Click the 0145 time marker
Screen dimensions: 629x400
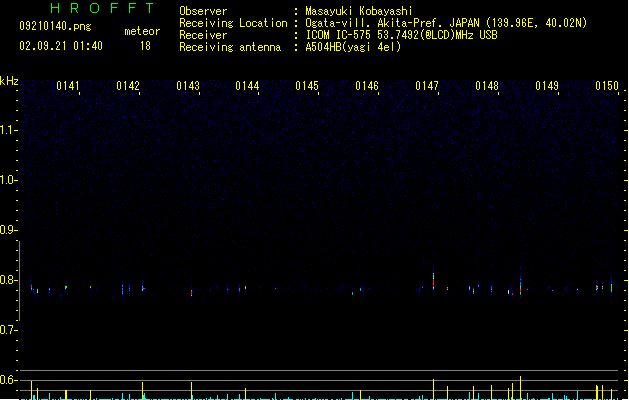(x=307, y=86)
